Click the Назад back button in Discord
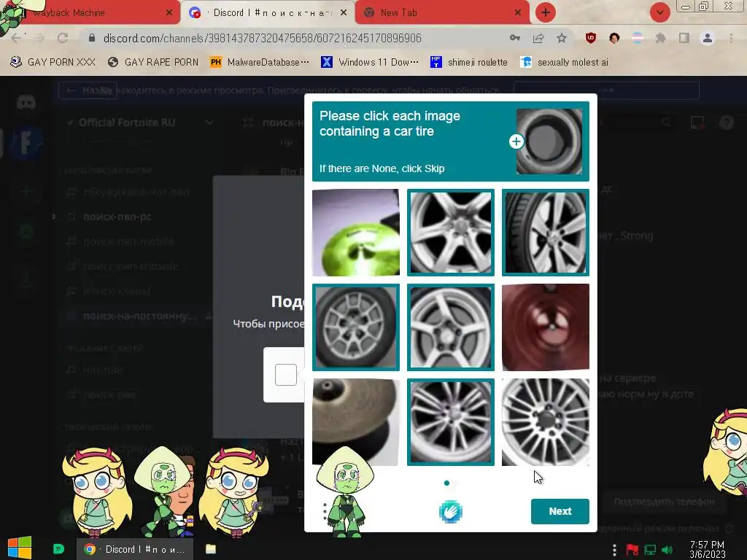This screenshot has height=560, width=747. (88, 90)
